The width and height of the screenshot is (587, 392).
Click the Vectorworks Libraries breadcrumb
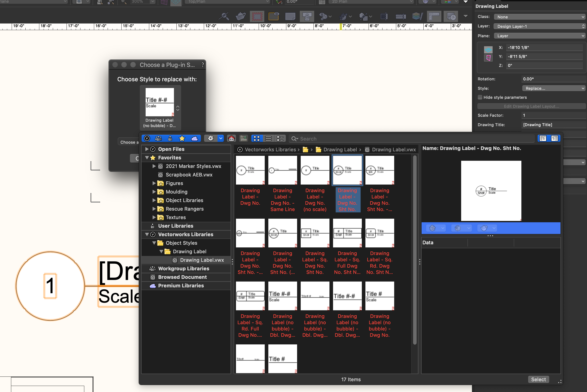[271, 149]
